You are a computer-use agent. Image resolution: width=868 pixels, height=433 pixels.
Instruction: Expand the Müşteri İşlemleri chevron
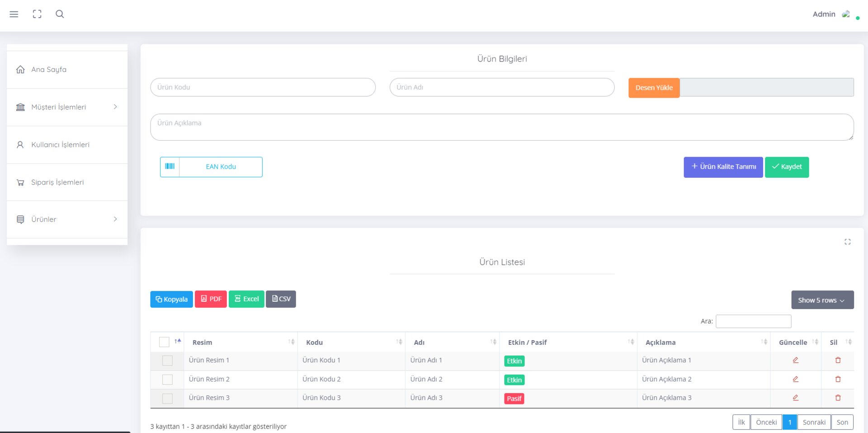(115, 107)
